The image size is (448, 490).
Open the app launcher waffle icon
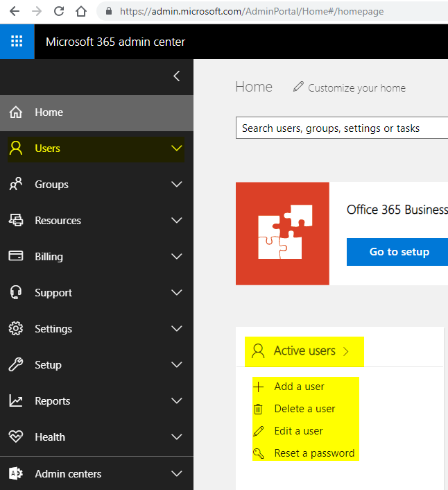pyautogui.click(x=17, y=42)
